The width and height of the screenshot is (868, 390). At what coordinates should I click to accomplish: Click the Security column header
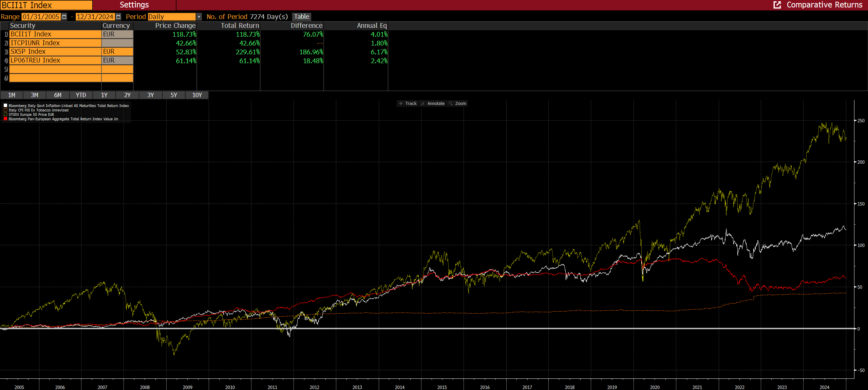pyautogui.click(x=23, y=25)
